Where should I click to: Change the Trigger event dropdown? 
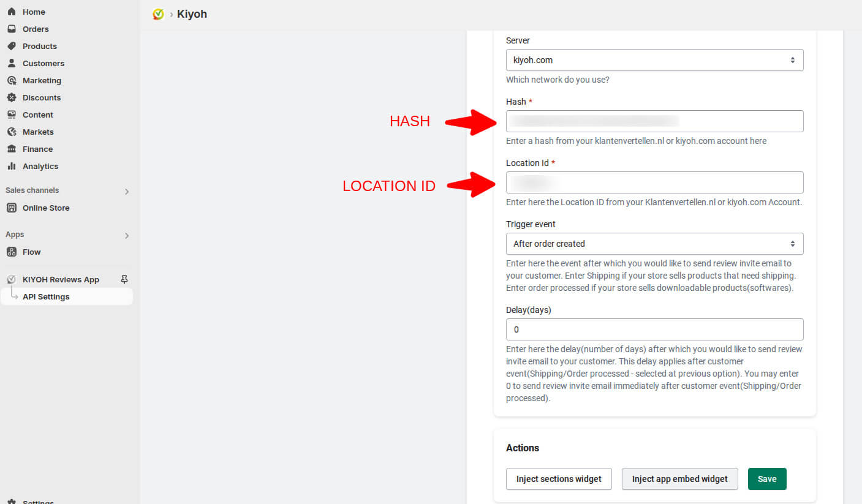(654, 243)
